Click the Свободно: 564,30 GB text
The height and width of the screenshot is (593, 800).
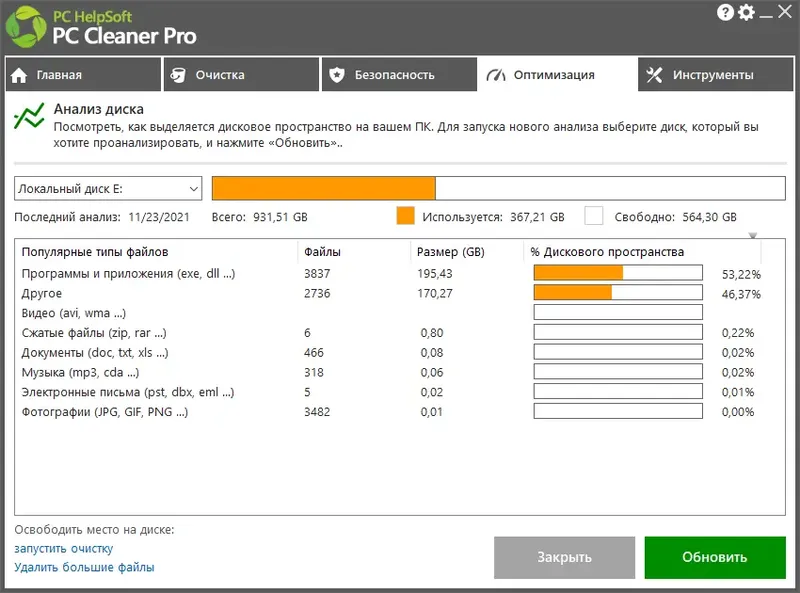[676, 217]
